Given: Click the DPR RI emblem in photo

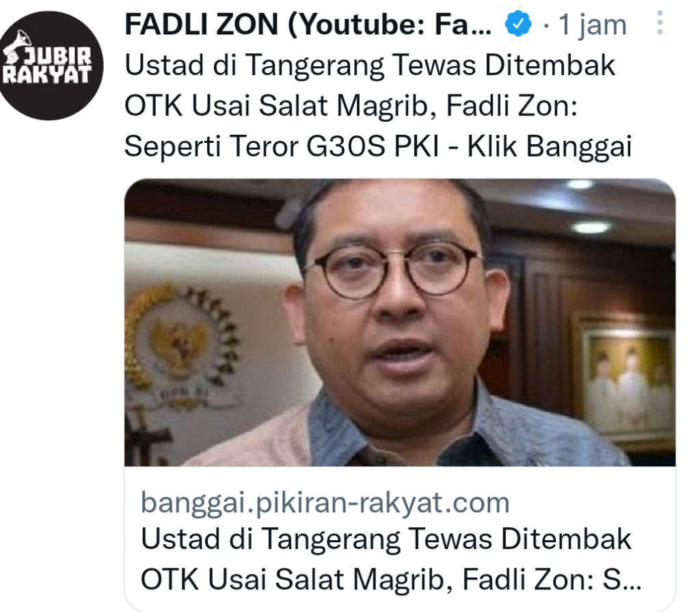Looking at the screenshot, I should coord(180,345).
